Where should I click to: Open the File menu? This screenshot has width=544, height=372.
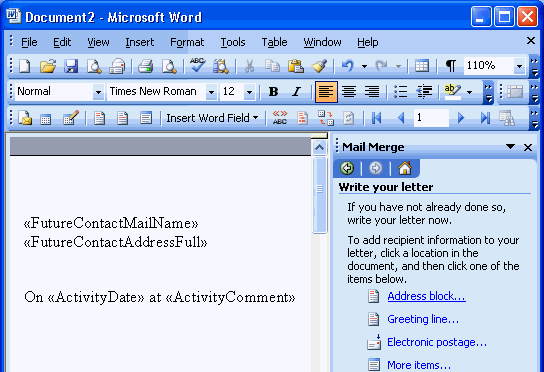click(29, 42)
